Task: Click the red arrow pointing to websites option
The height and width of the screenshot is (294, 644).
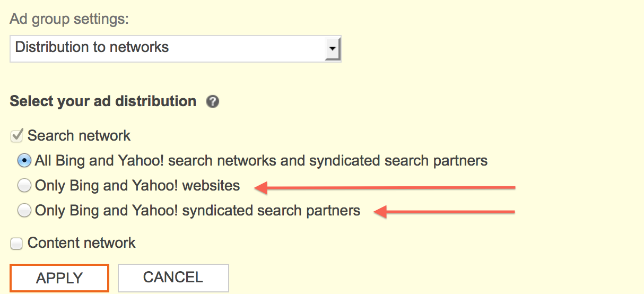Action: [386, 187]
